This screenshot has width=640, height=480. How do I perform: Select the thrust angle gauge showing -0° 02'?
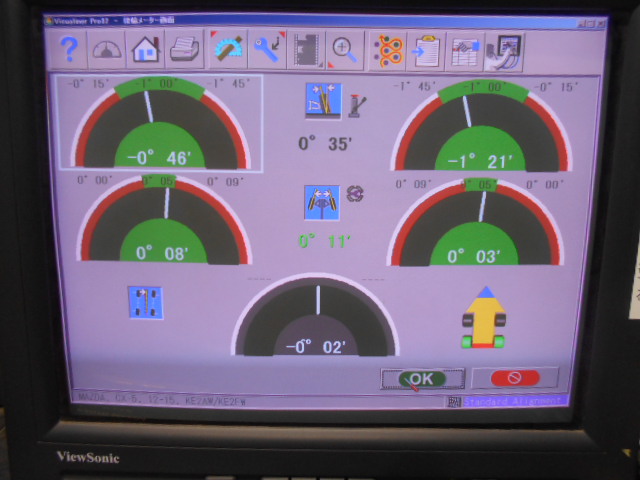coord(316,315)
